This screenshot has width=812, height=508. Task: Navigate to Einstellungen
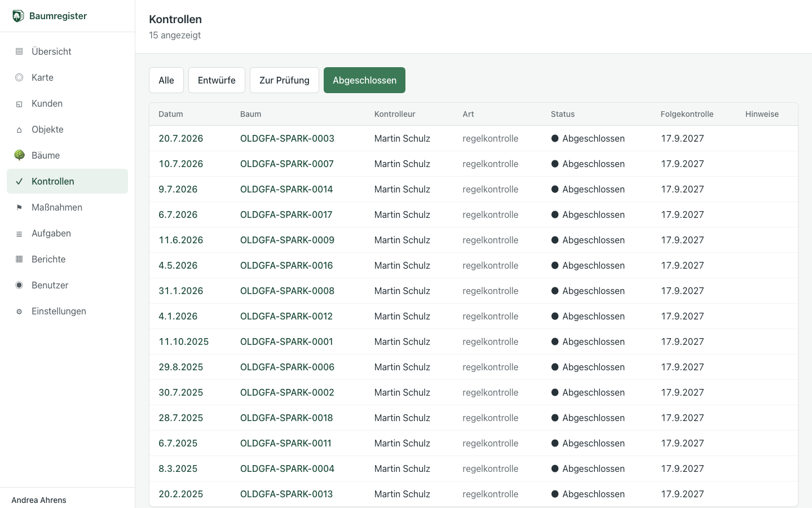(x=67, y=311)
